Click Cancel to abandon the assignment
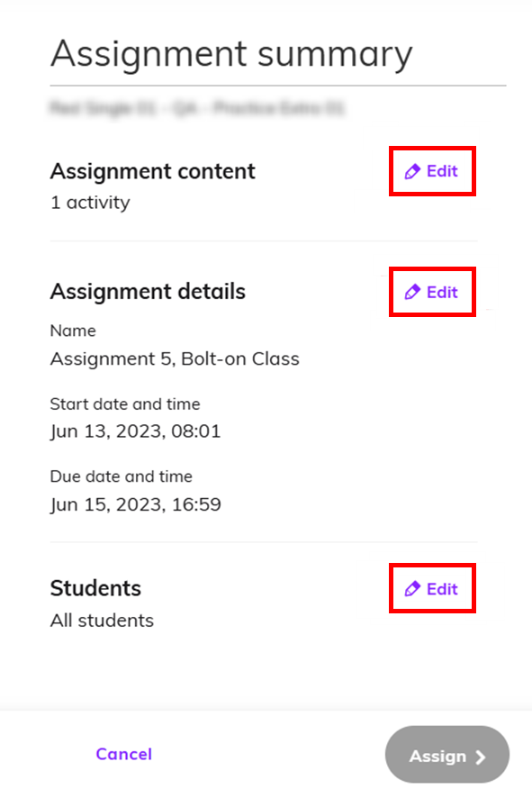 click(x=123, y=755)
